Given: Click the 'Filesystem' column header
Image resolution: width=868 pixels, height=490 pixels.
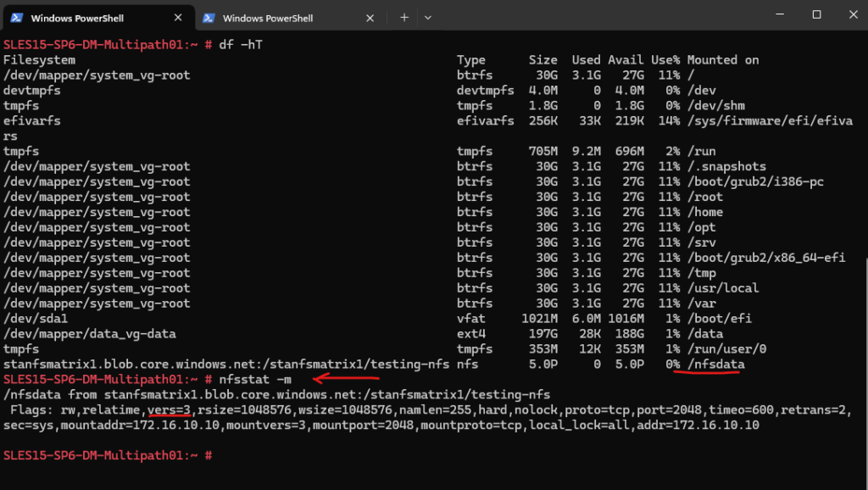Looking at the screenshot, I should (x=39, y=60).
